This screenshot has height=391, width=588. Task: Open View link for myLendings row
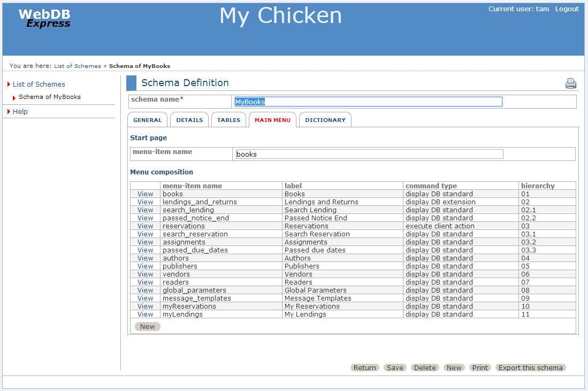tap(145, 315)
